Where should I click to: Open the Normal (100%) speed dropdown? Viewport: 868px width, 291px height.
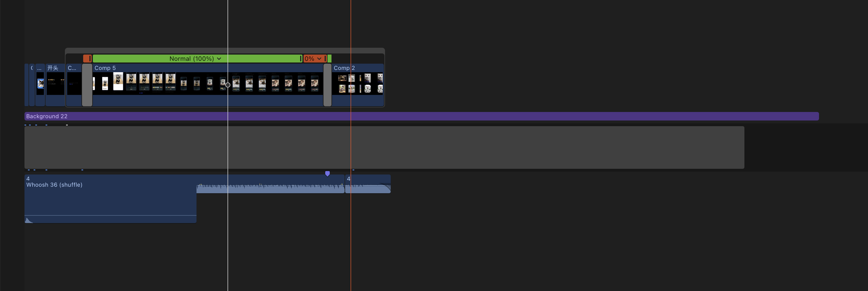(x=195, y=59)
